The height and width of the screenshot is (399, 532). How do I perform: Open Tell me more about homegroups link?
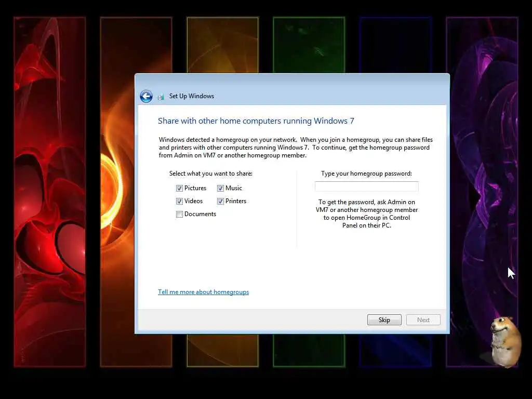[203, 292]
